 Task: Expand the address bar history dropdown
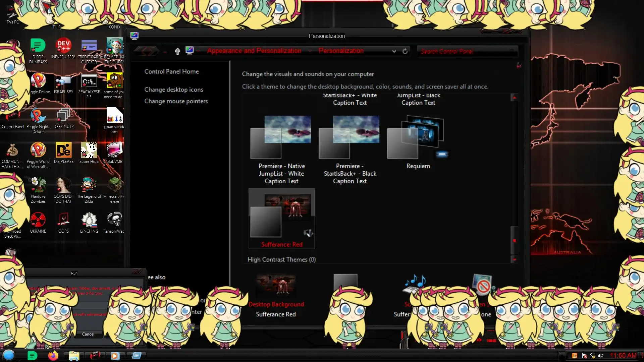click(x=394, y=51)
